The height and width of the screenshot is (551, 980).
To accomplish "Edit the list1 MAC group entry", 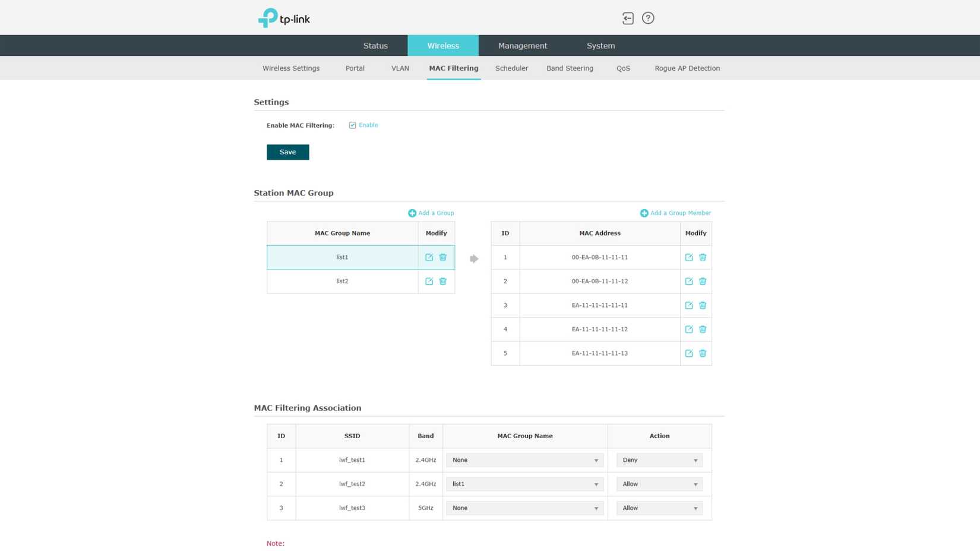I will [x=429, y=257].
